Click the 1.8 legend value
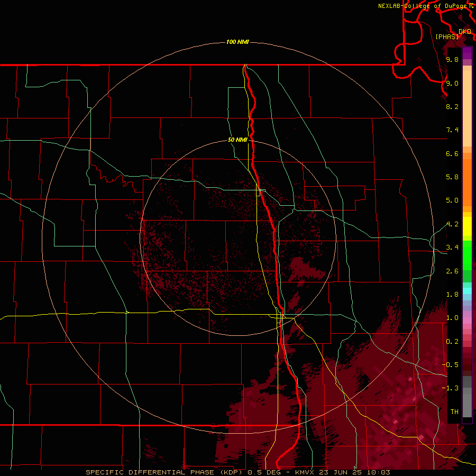Image resolution: width=476 pixels, height=476 pixels. [452, 295]
